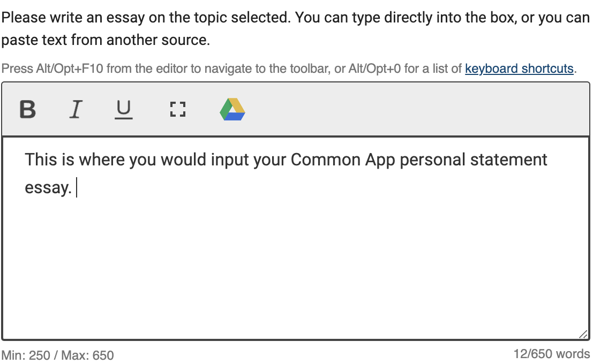Click the Min 250 Max 650 label

click(x=57, y=355)
